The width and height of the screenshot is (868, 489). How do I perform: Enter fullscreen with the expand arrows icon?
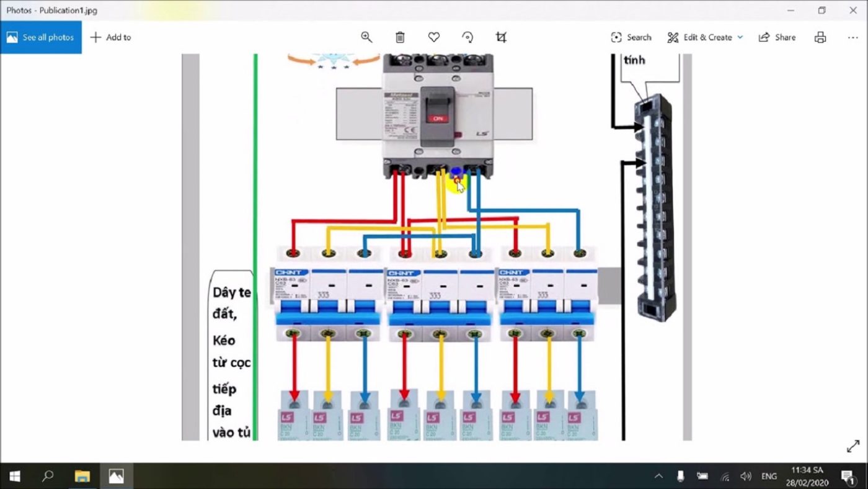pyautogui.click(x=852, y=446)
